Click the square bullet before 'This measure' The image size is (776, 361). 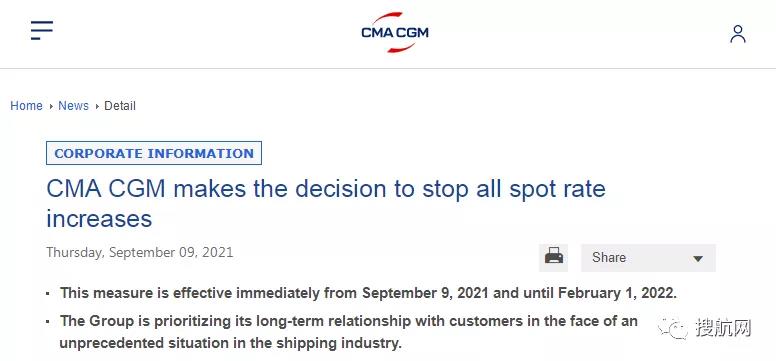click(48, 294)
